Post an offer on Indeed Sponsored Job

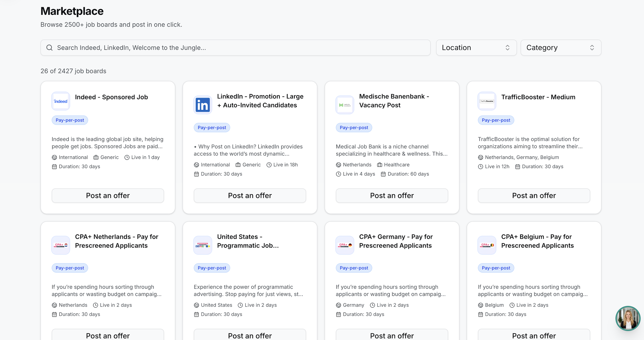pos(108,195)
